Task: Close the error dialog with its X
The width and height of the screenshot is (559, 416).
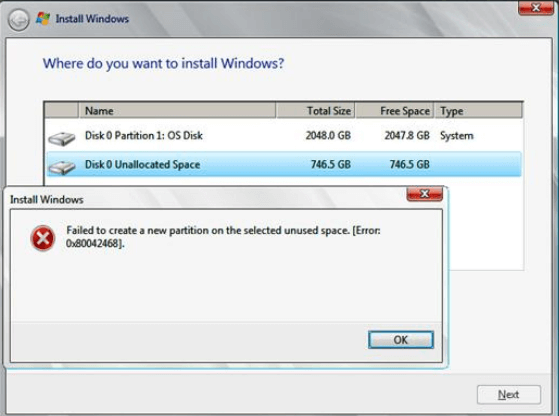Action: click(x=424, y=194)
